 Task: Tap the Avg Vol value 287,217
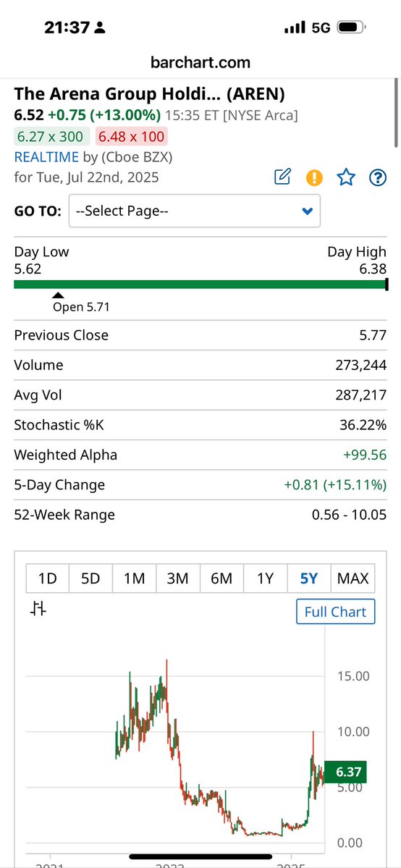[360, 395]
